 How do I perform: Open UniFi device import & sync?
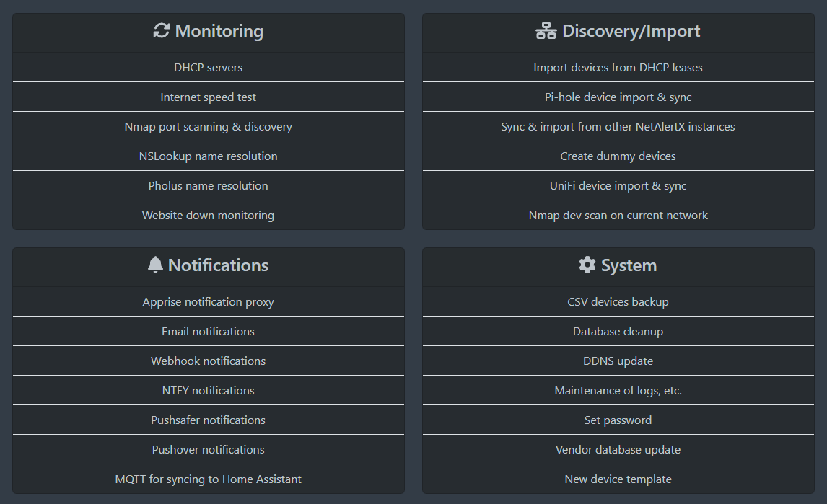(618, 185)
